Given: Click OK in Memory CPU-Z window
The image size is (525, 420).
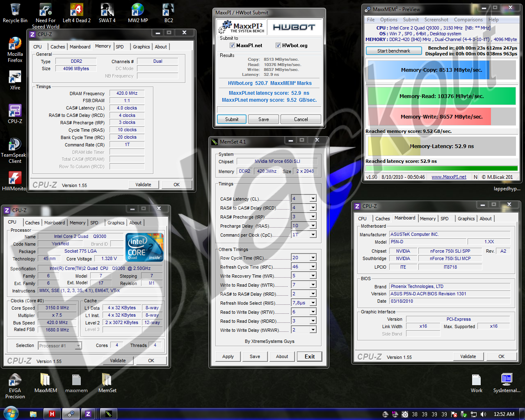Looking at the screenshot, I should click(176, 185).
